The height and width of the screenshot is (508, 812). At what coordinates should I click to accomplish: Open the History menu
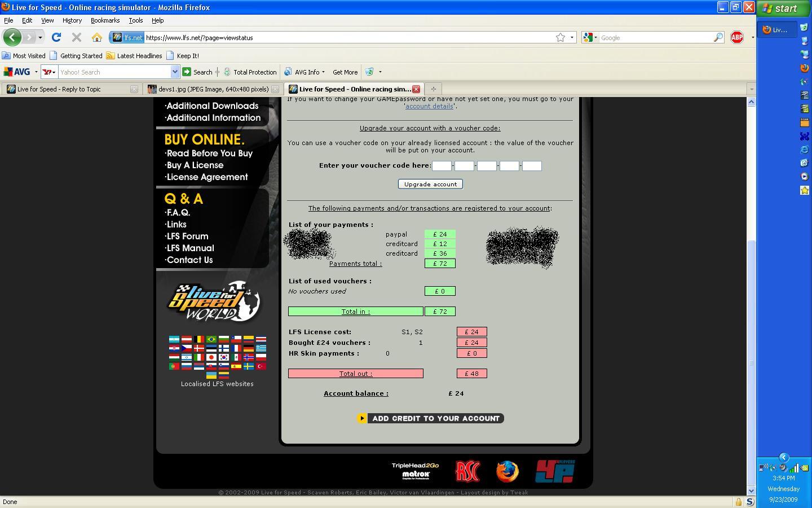pyautogui.click(x=72, y=20)
